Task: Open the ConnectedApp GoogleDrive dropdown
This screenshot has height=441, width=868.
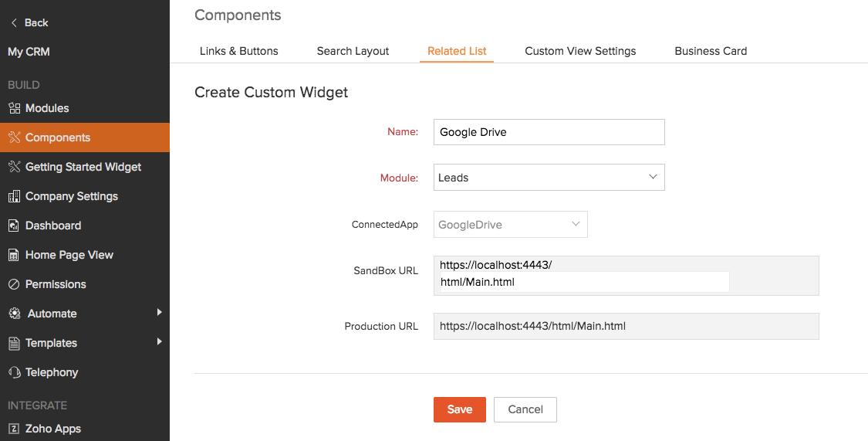Action: click(x=510, y=225)
